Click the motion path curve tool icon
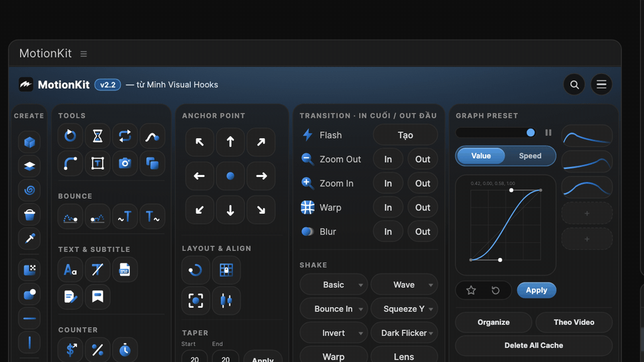Image resolution: width=644 pixels, height=362 pixels. point(152,136)
